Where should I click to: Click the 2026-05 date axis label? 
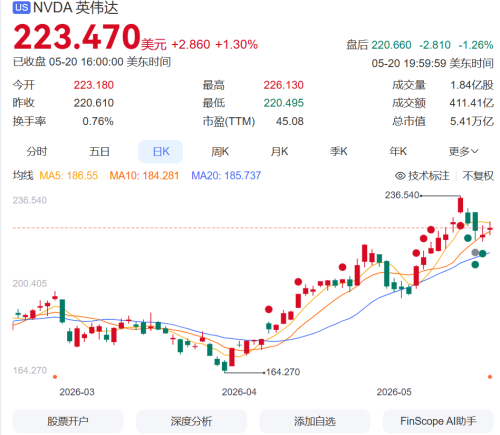(x=394, y=392)
